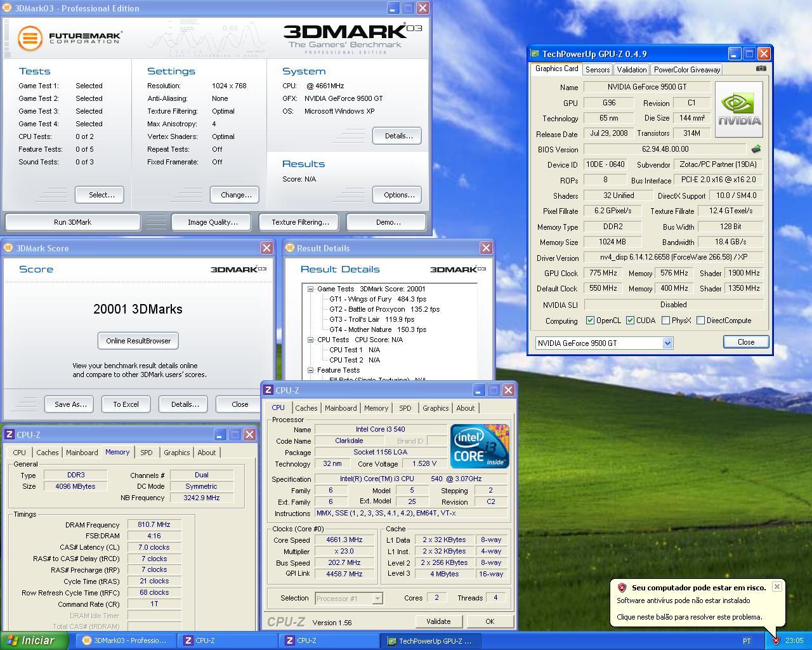Click the GPU-Z BIOS save chip icon
Image resolution: width=812 pixels, height=650 pixels.
756,149
